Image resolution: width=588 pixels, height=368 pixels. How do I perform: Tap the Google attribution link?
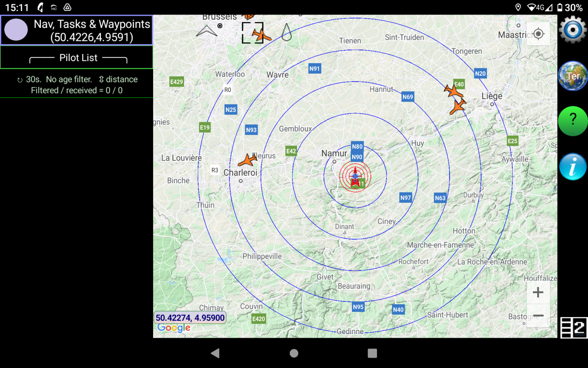click(173, 328)
